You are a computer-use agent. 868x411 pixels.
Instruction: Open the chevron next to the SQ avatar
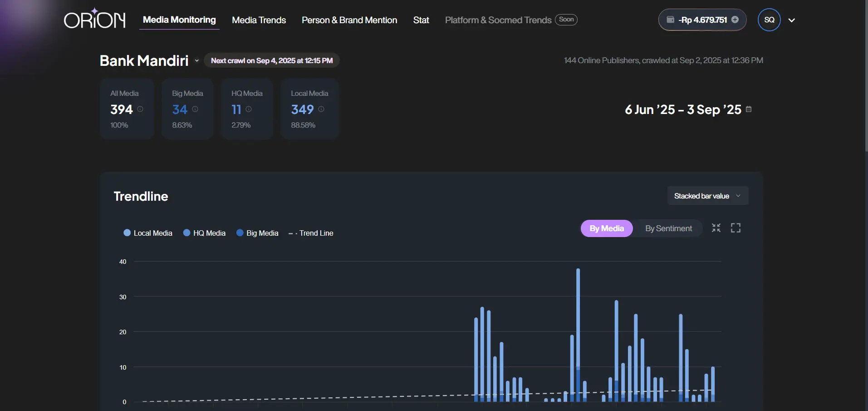(792, 20)
